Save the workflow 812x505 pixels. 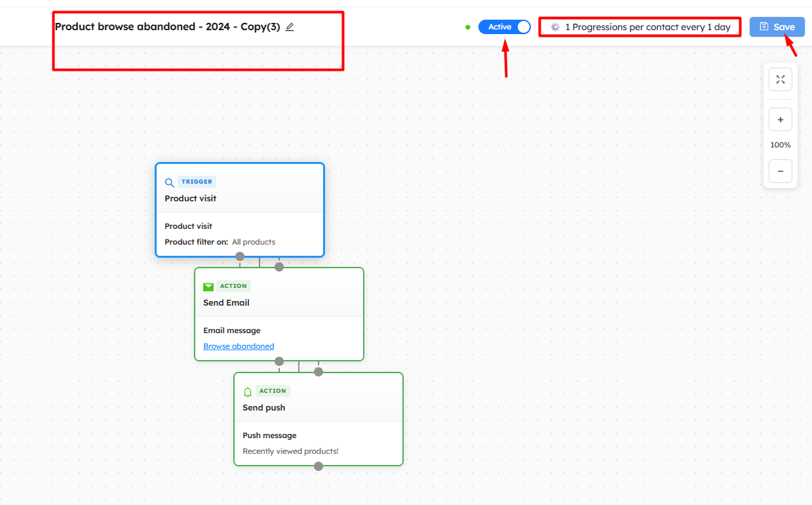[777, 27]
